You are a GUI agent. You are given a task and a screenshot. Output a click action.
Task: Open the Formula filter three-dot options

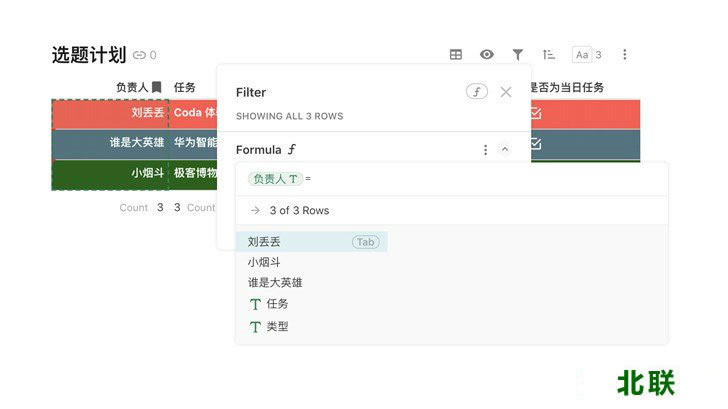(486, 150)
